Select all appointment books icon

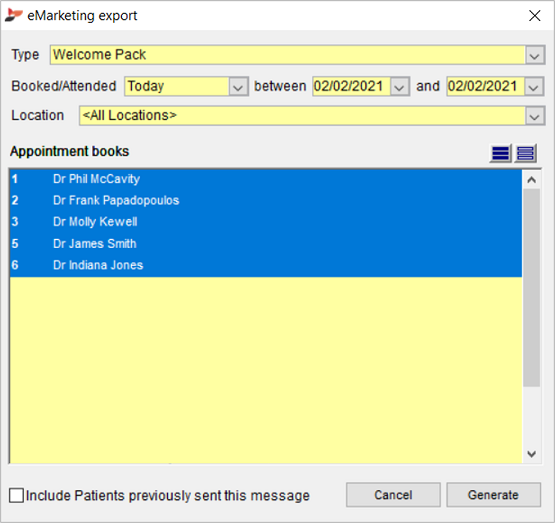[500, 153]
